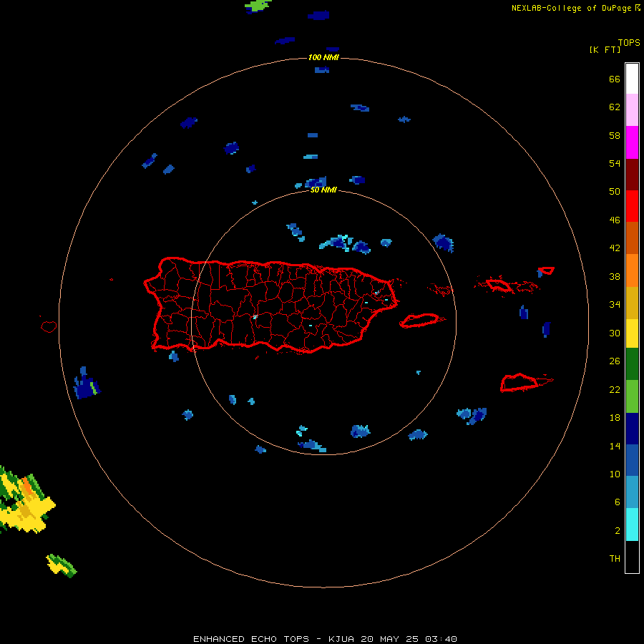Click the large yellow echo cell in southwest corner

pyautogui.click(x=26, y=500)
